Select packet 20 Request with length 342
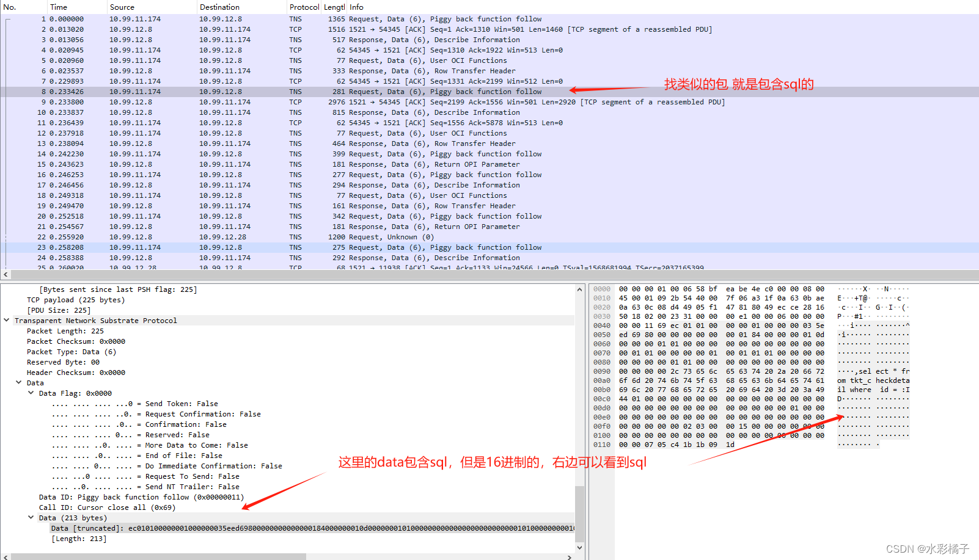Screen dimensions: 979x560 coord(490,216)
